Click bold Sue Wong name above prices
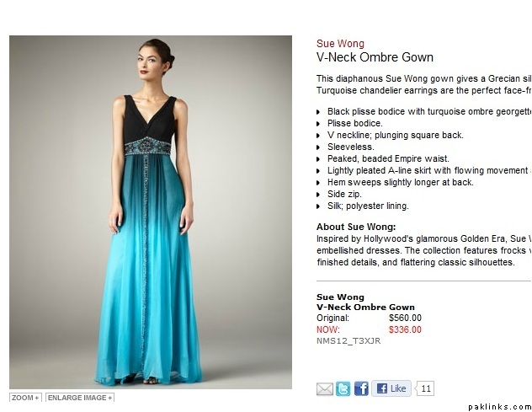The height and width of the screenshot is (412, 532). pos(340,297)
